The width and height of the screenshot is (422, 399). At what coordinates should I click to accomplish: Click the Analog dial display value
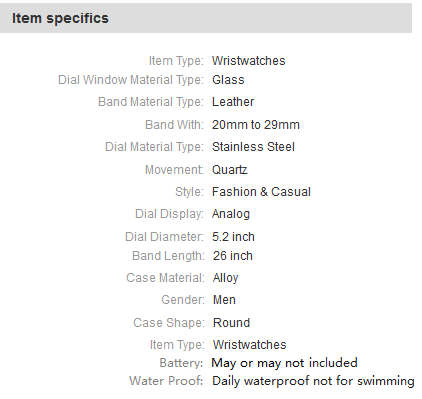click(231, 214)
